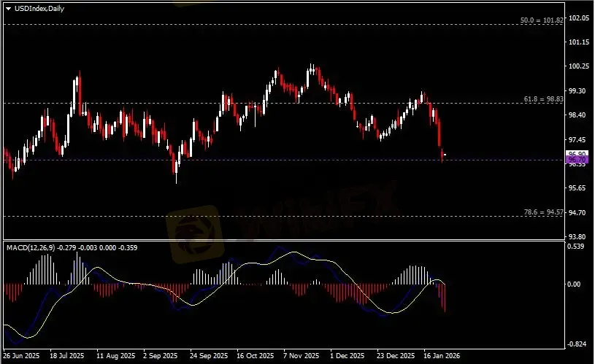
Task: Click the 26 Jun 2025 date label
Action: 21,356
